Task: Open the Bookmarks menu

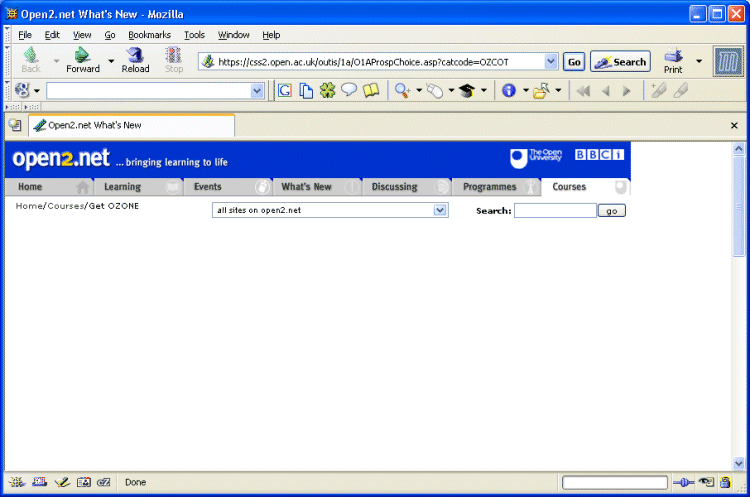Action: coord(149,35)
